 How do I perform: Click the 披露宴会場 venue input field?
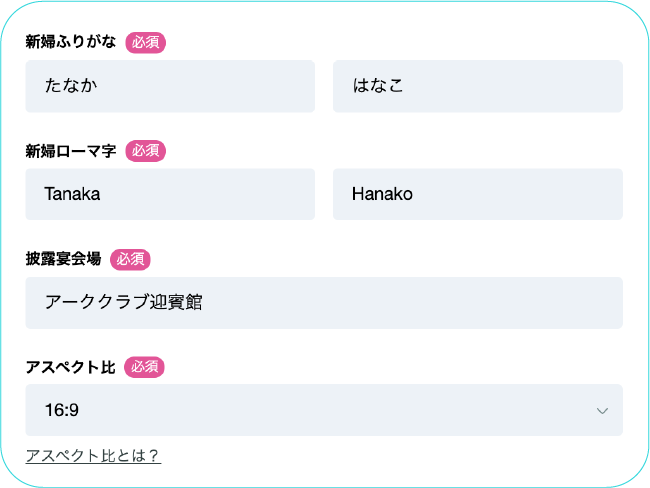324,302
